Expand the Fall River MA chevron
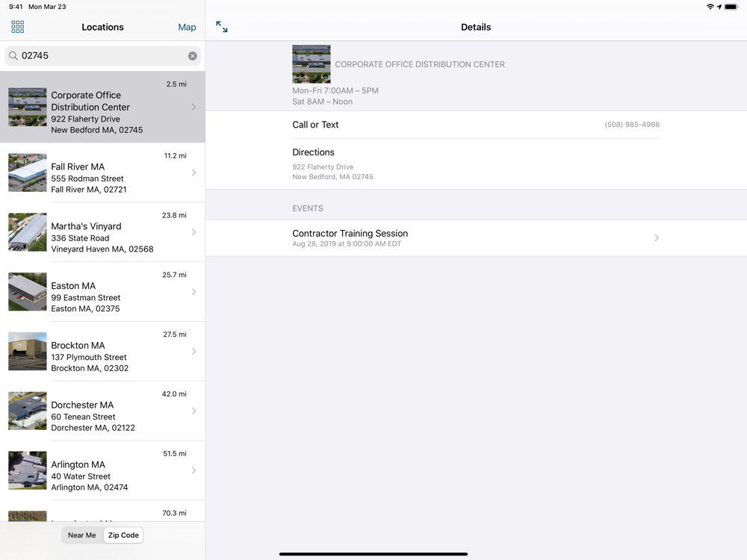 194,172
